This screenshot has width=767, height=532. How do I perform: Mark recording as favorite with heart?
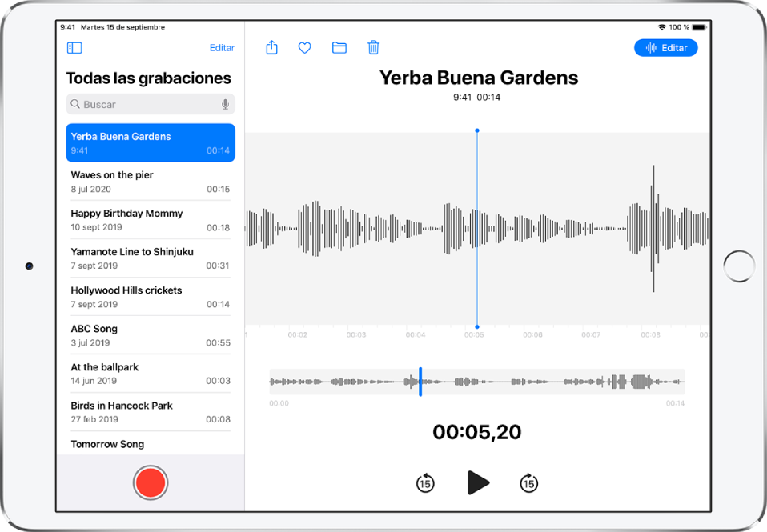(305, 48)
